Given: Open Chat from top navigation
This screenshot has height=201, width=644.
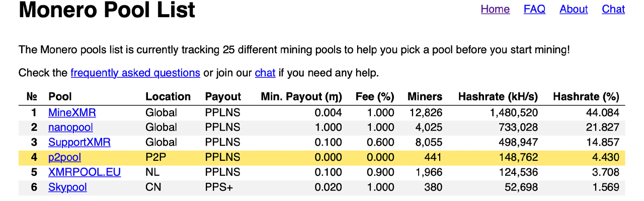Looking at the screenshot, I should (x=613, y=9).
